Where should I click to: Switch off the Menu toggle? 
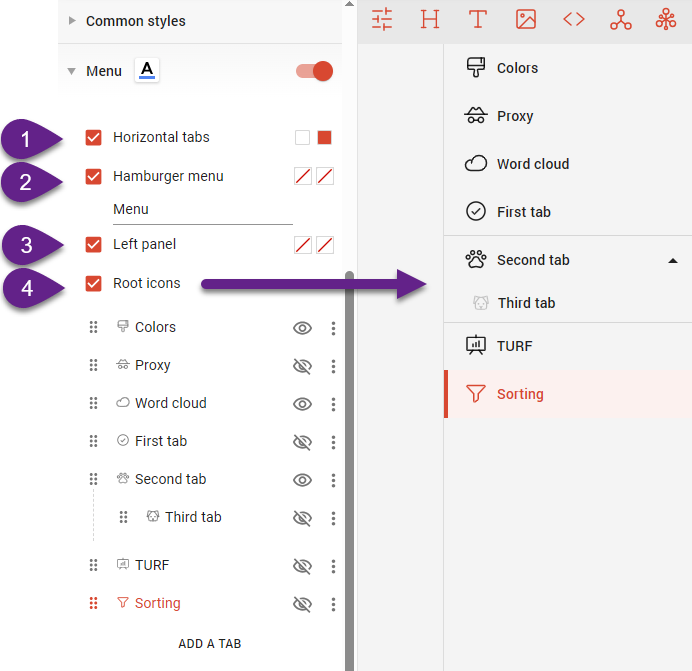314,71
